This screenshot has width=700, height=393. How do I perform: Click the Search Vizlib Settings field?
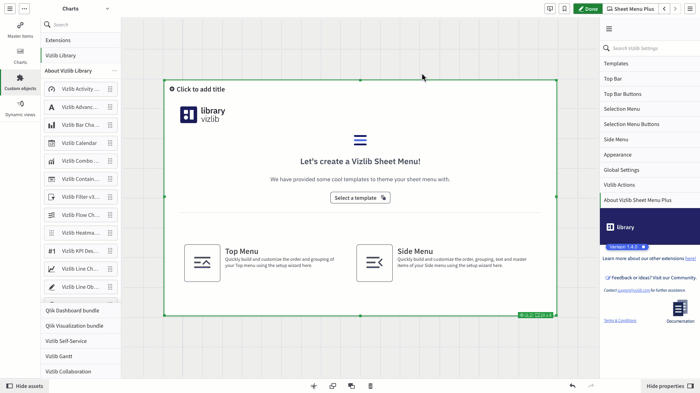tap(650, 48)
